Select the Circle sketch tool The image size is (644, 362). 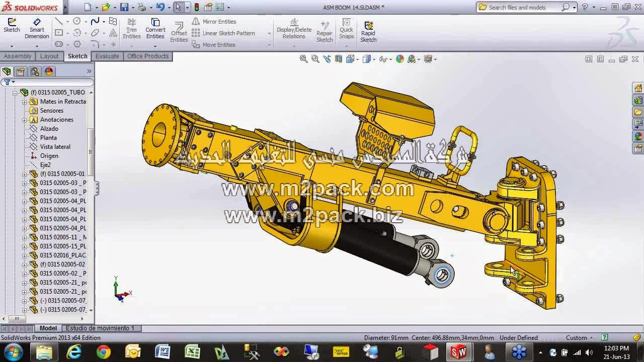[x=77, y=21]
